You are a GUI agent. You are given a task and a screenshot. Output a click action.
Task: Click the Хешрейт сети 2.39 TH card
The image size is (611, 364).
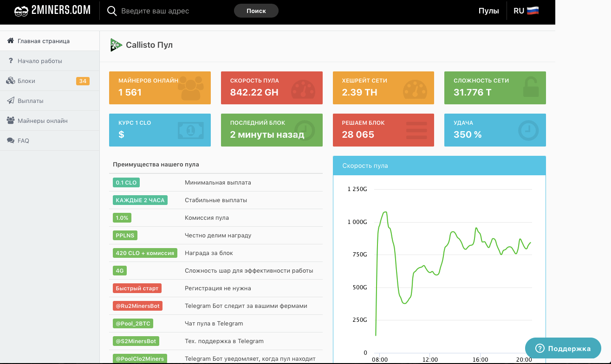click(383, 88)
